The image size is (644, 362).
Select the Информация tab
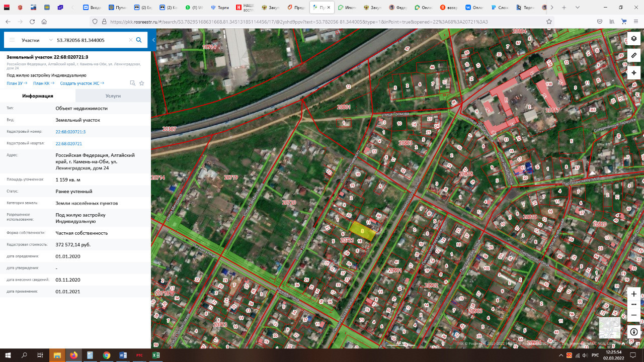pyautogui.click(x=38, y=96)
